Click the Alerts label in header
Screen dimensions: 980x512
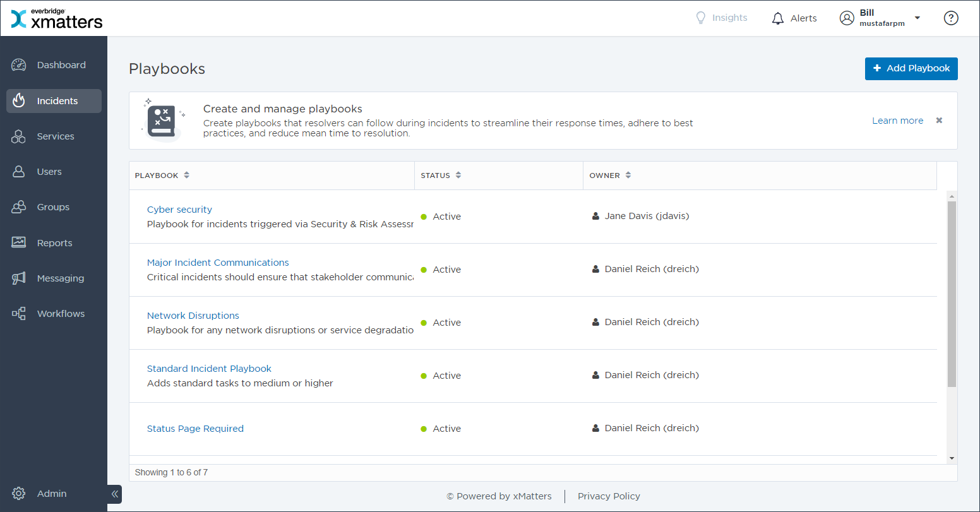(804, 18)
